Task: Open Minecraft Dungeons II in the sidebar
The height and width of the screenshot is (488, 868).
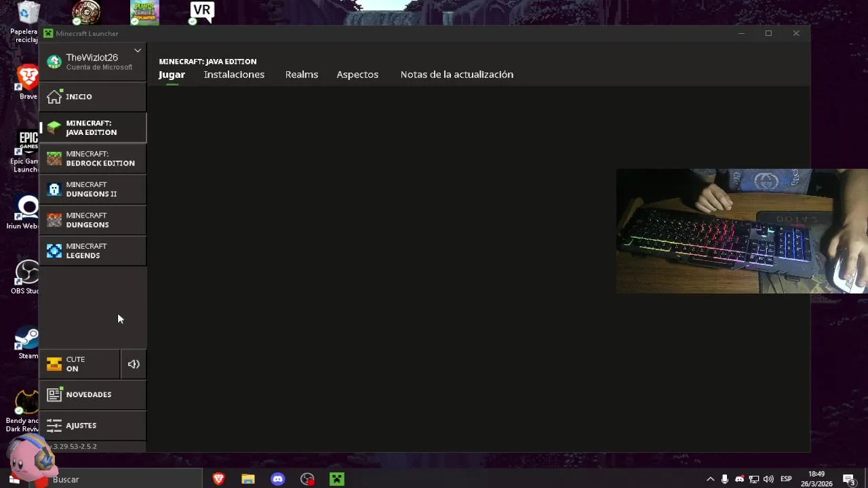Action: point(93,189)
